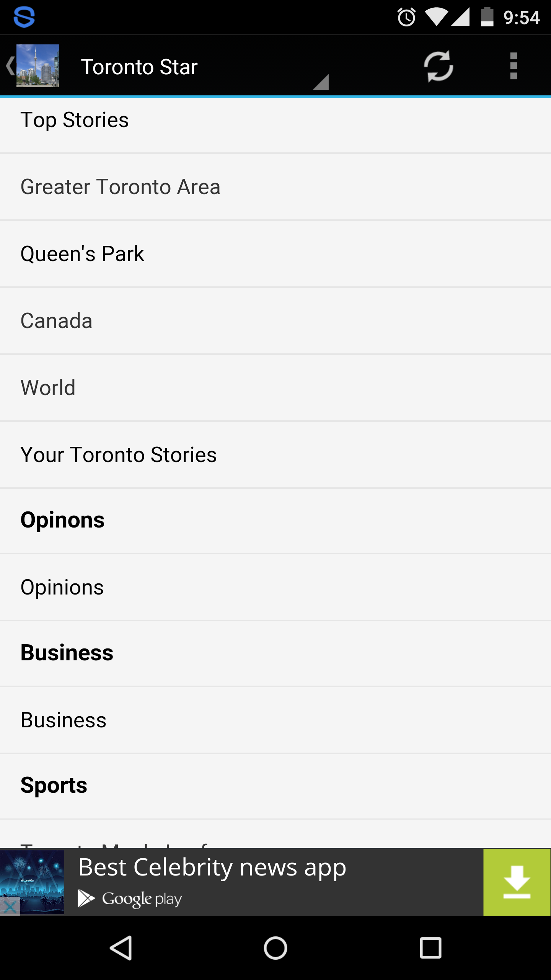Tap the alarm clock status icon
Image resolution: width=551 pixels, height=980 pixels.
pos(406,18)
